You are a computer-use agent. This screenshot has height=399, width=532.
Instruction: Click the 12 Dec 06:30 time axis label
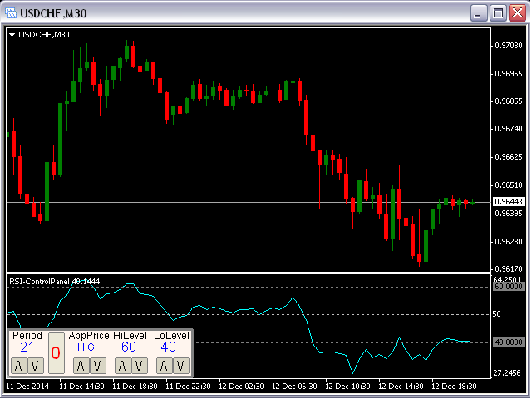pos(295,387)
